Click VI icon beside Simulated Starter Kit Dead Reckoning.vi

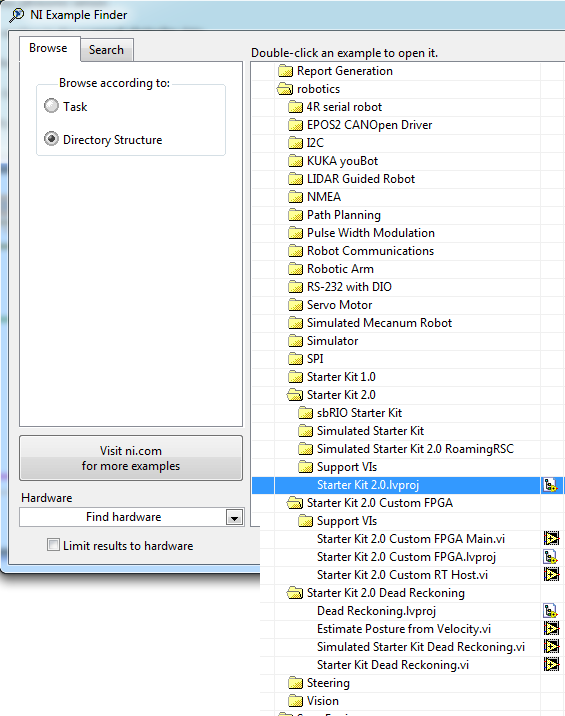(x=551, y=647)
